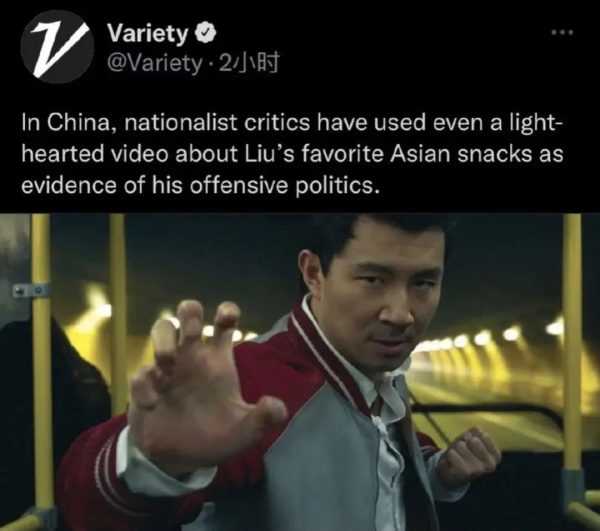
Task: Click the Variety display name
Action: (147, 33)
